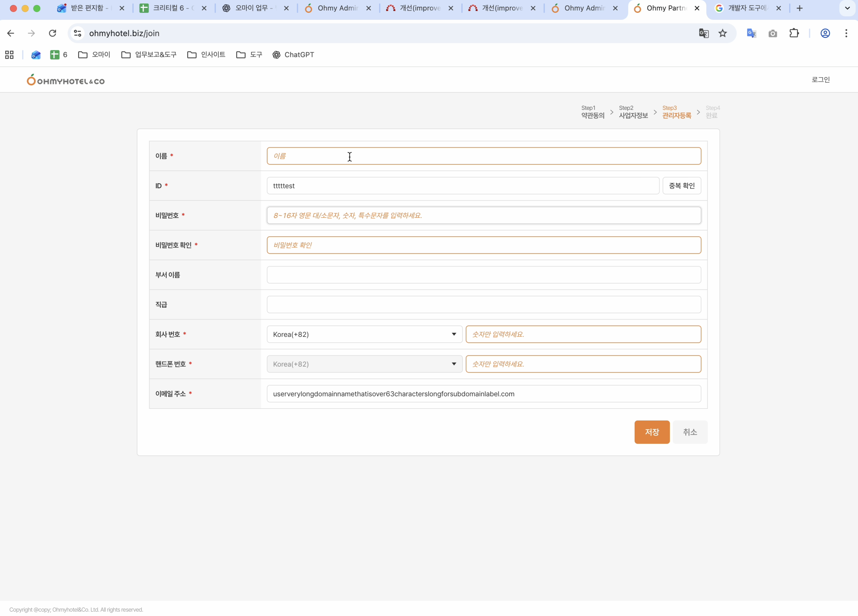
Task: Open the Chrome three-dot menu
Action: click(846, 33)
